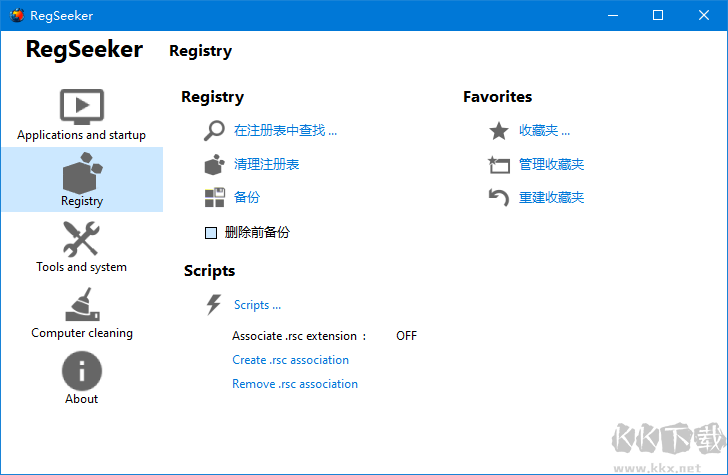Screen dimensions: 728x475
Task: Enable the 删除前备份 checkbox
Action: coord(211,233)
